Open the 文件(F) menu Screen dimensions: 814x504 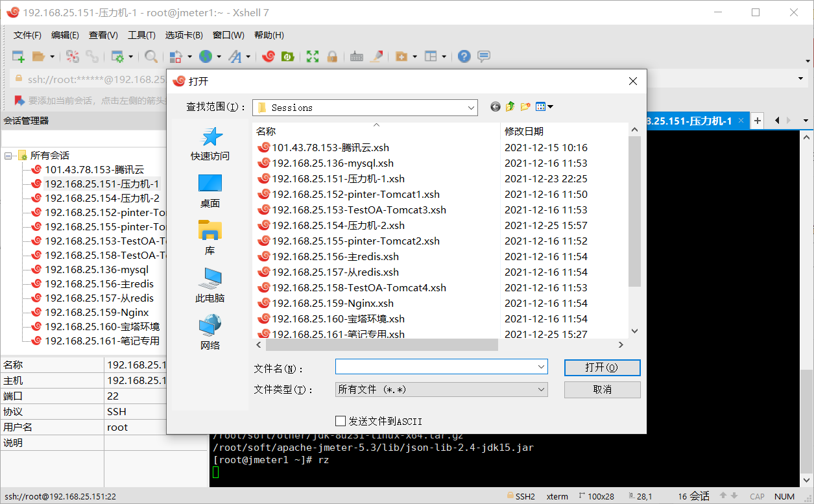point(27,35)
